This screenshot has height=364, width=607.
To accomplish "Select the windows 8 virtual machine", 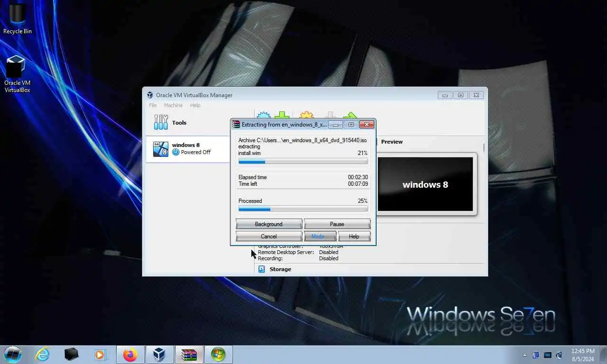I will coord(188,149).
